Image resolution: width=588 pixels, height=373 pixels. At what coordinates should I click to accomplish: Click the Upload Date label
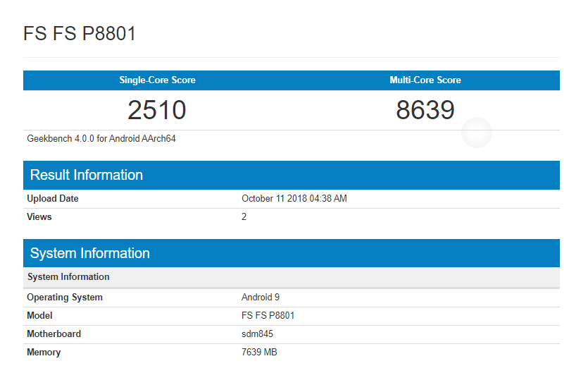tap(53, 198)
